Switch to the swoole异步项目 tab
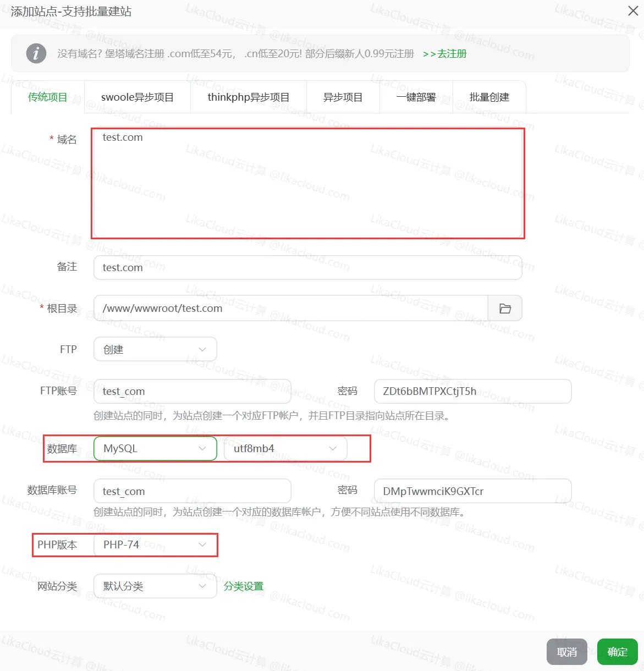This screenshot has height=671, width=644. tap(137, 97)
